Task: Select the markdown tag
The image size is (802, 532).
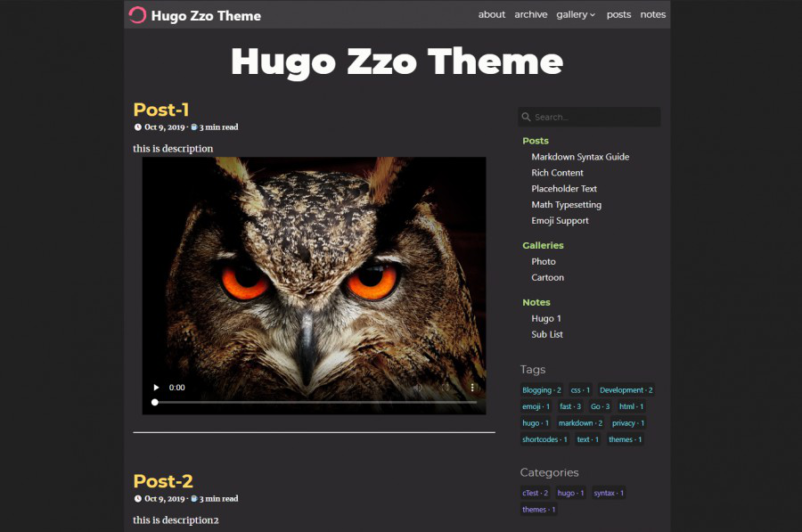Action: click(580, 423)
